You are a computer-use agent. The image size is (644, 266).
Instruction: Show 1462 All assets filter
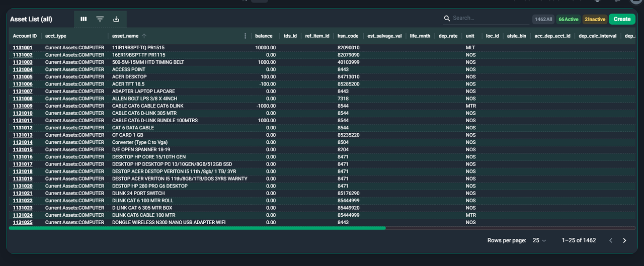(x=543, y=19)
